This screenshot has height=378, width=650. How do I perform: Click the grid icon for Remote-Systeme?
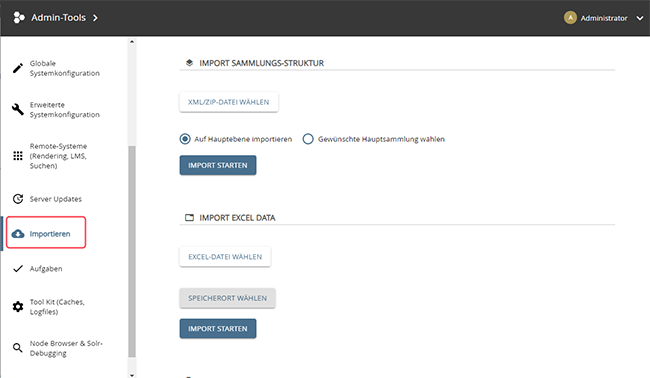18,156
